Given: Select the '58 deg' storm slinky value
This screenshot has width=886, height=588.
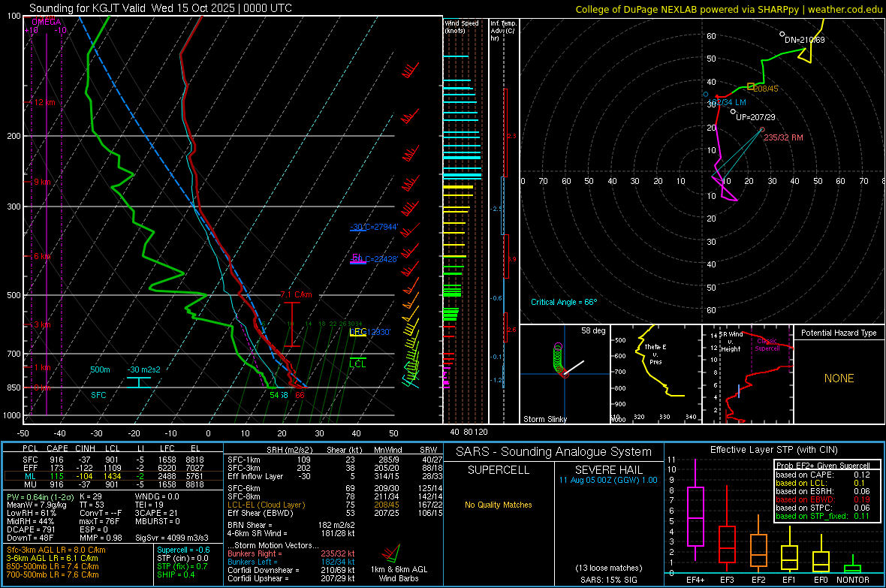Looking at the screenshot, I should point(592,330).
